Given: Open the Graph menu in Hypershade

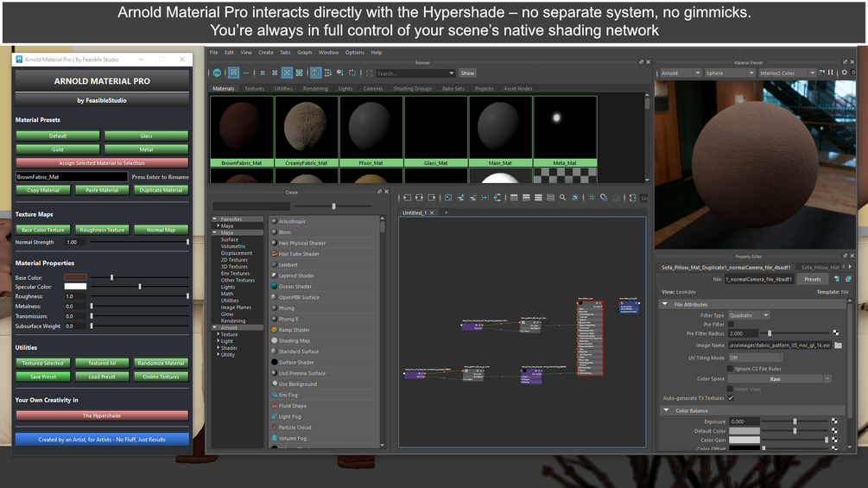Looking at the screenshot, I should pyautogui.click(x=305, y=53).
